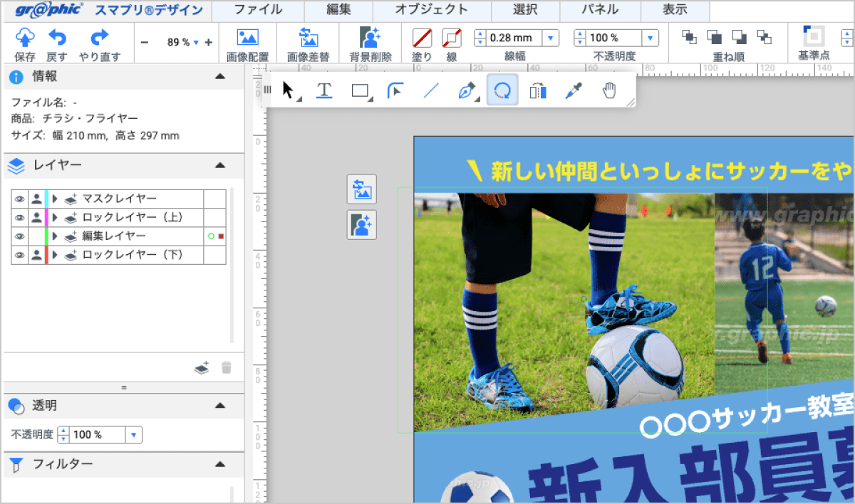Image resolution: width=855 pixels, height=504 pixels.
Task: Open the ファイル menu
Action: coord(258,11)
